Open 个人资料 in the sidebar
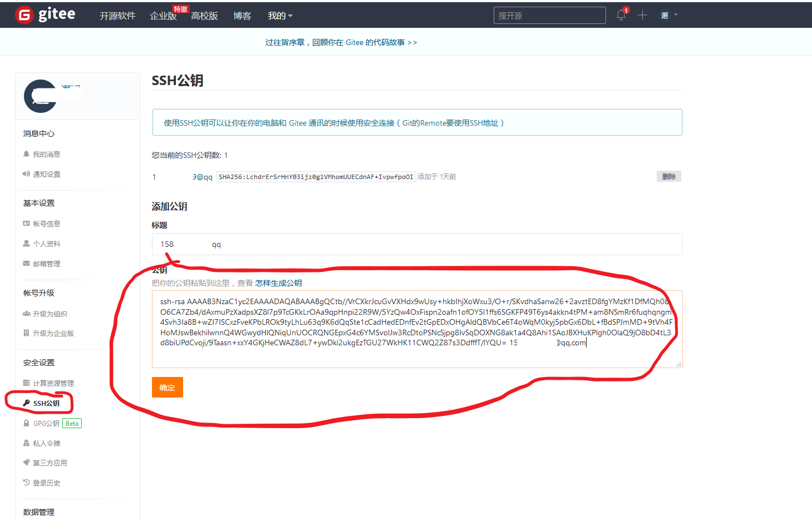 (46, 244)
